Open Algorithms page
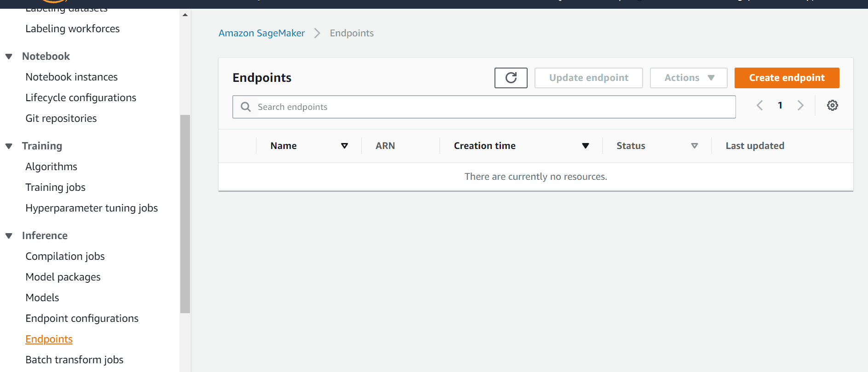 coord(51,166)
